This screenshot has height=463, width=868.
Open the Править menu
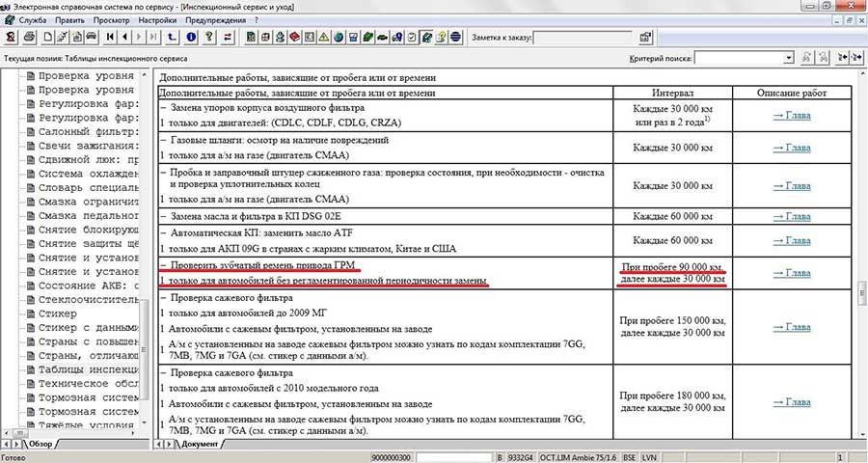pyautogui.click(x=69, y=20)
